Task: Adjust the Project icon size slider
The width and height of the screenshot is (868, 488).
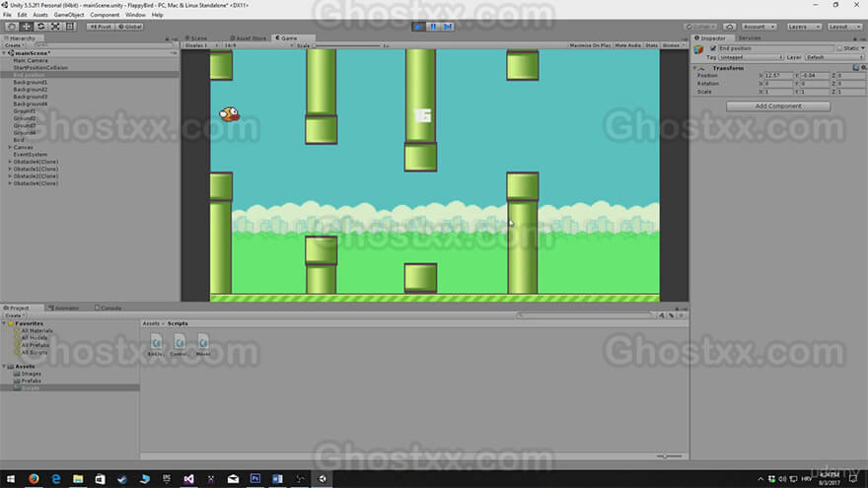Action: click(669, 456)
